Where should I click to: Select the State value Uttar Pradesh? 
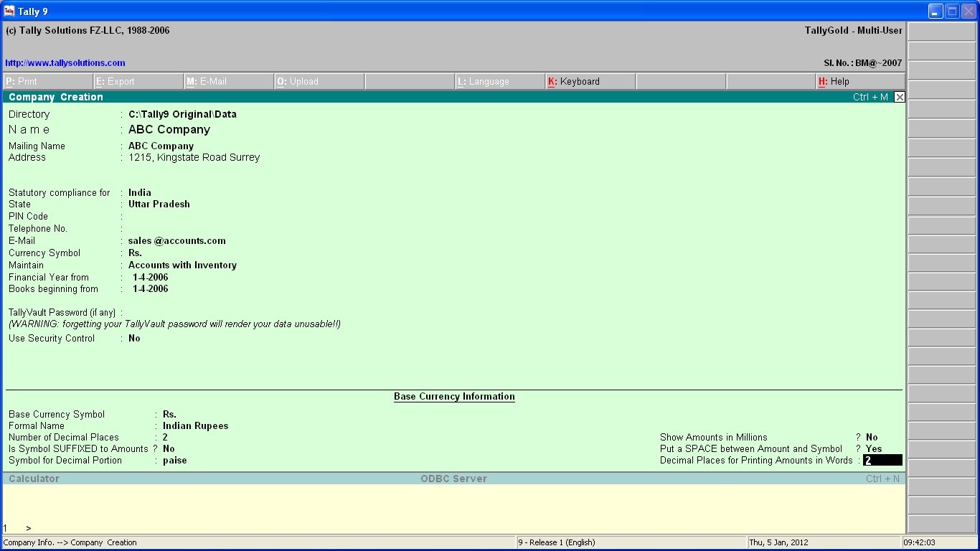click(x=159, y=204)
